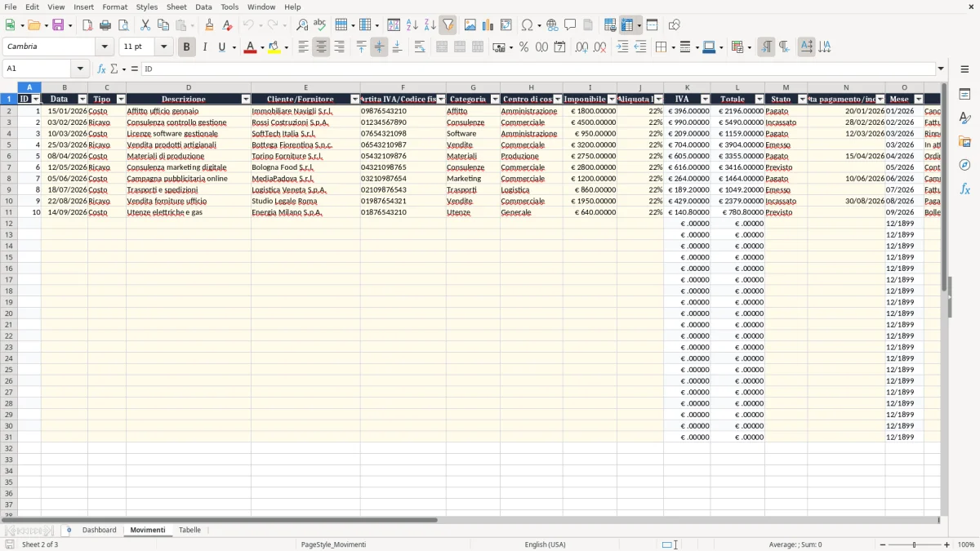Toggle Bold formatting
This screenshot has height=551, width=980.
(x=186, y=47)
